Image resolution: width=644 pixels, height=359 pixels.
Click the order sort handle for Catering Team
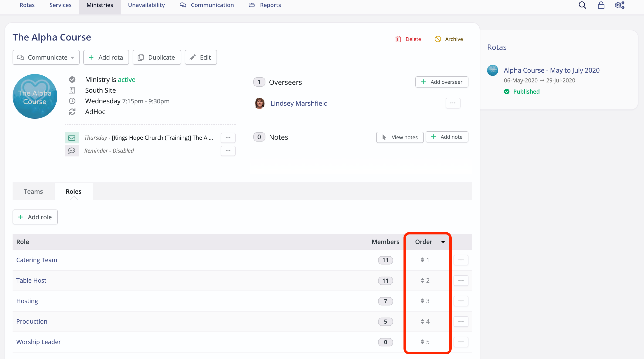point(422,260)
